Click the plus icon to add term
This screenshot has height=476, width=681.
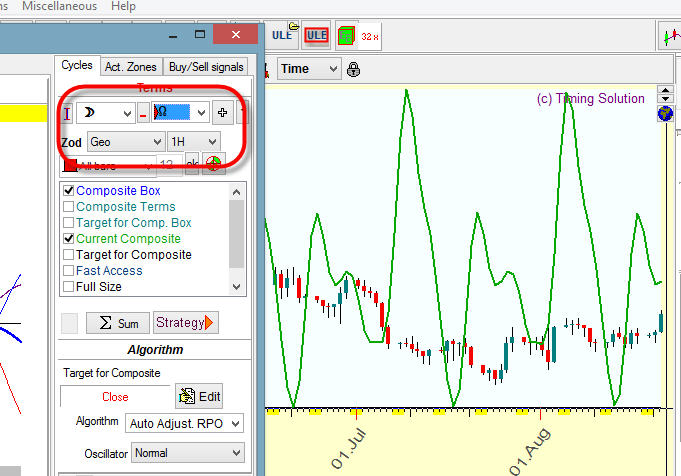pyautogui.click(x=223, y=113)
